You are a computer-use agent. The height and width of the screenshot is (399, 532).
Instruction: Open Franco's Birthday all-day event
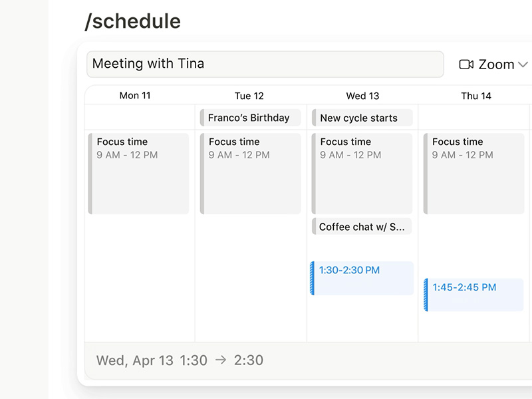251,118
